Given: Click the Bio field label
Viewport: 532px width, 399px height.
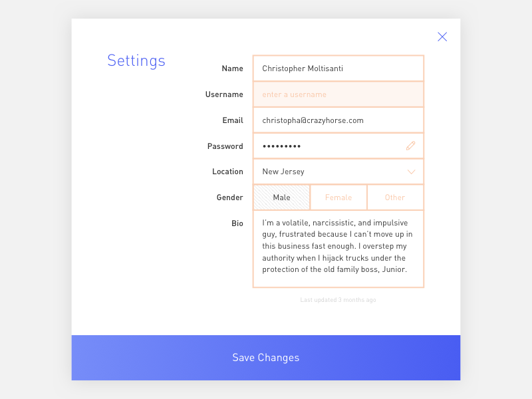Looking at the screenshot, I should tap(237, 223).
